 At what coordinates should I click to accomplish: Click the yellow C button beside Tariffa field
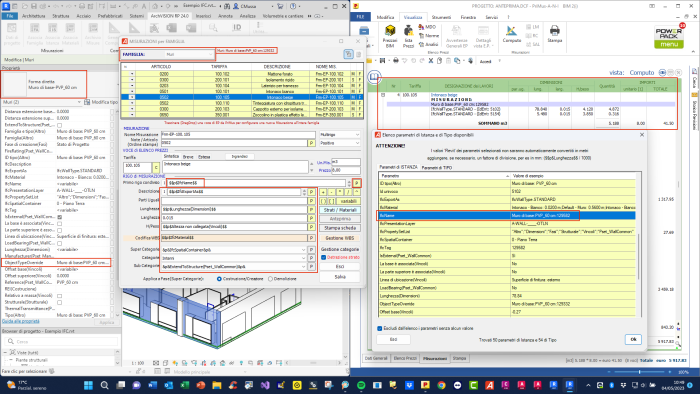coord(156,167)
